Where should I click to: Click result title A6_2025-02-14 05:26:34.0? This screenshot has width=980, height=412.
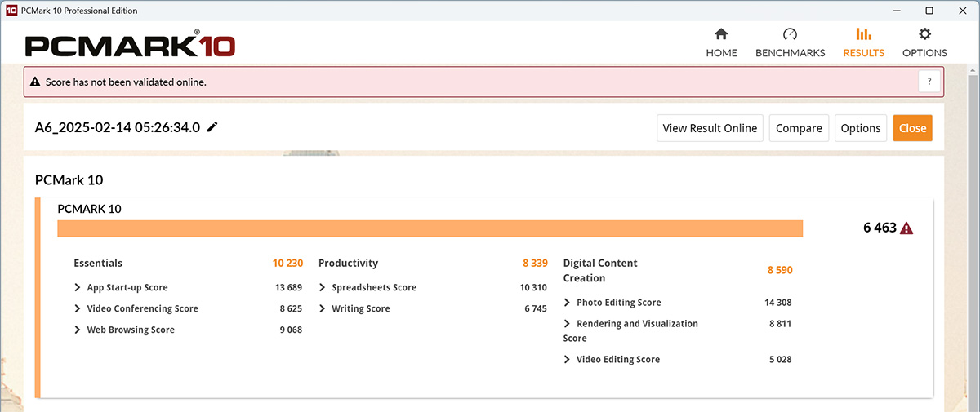point(118,127)
